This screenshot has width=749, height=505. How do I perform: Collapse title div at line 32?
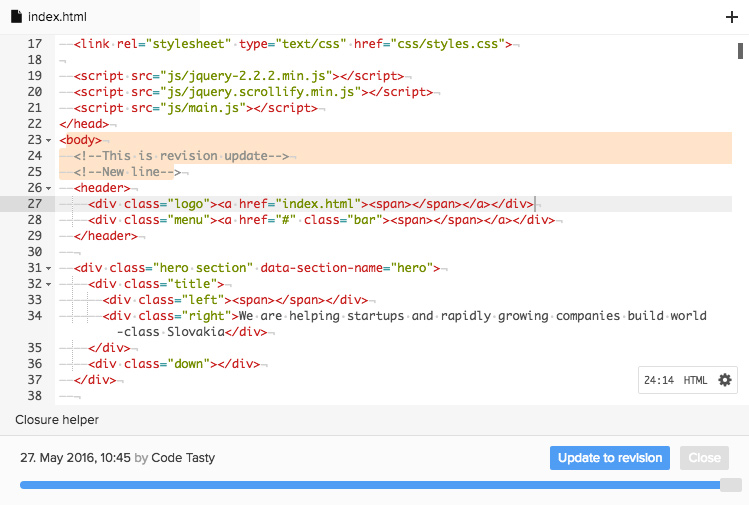[x=48, y=284]
